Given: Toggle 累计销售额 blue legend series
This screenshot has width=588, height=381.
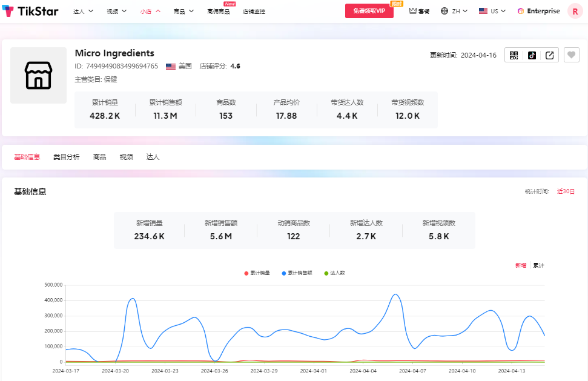Looking at the screenshot, I should coord(297,273).
